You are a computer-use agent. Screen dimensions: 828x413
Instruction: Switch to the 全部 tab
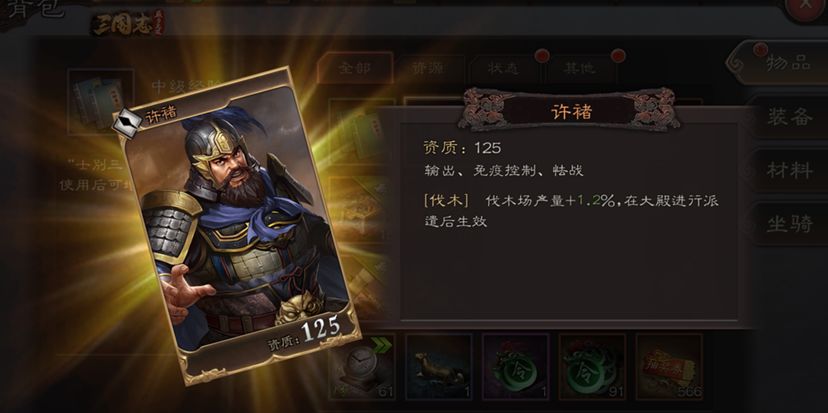[x=355, y=68]
